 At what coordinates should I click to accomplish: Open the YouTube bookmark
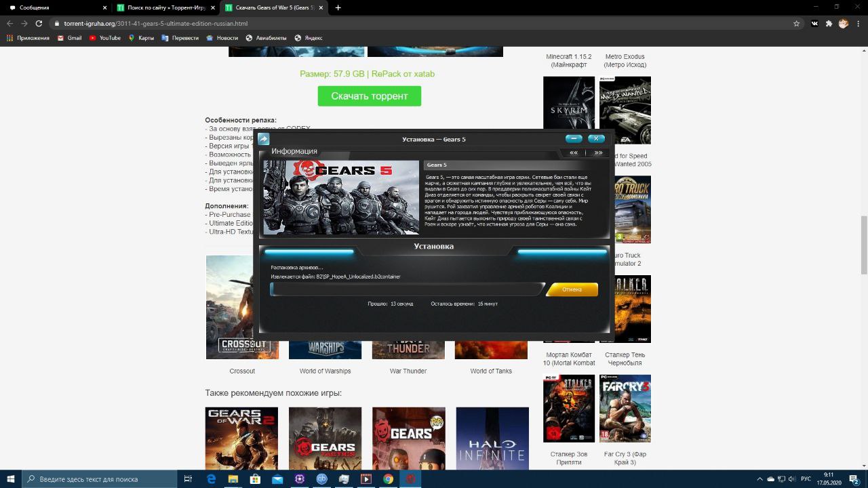[104, 38]
